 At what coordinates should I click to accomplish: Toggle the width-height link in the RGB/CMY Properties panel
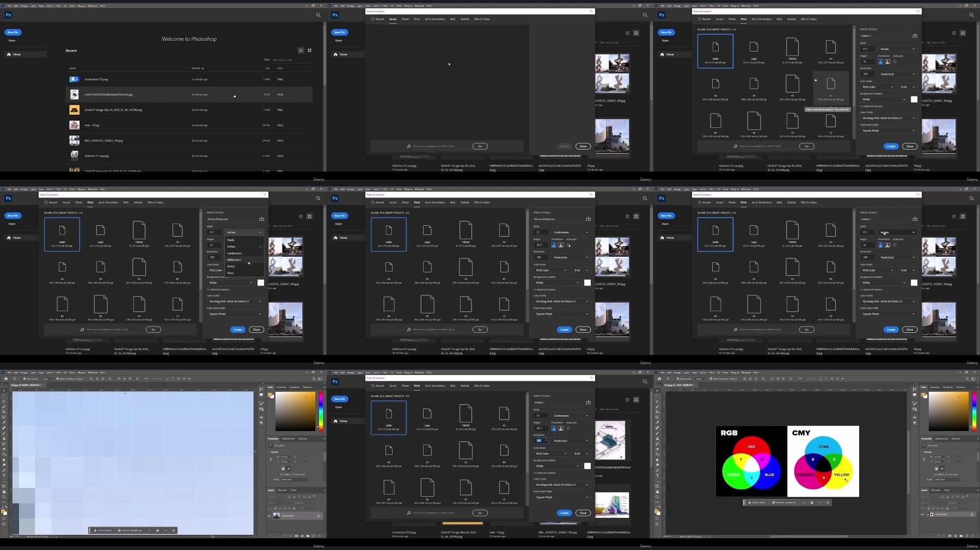pos(924,459)
